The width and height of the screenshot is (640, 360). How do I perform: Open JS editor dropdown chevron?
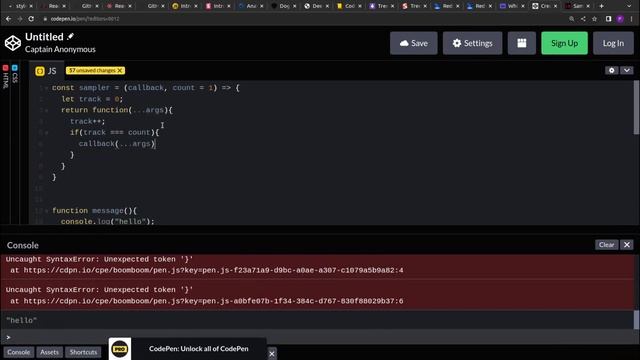tap(627, 70)
